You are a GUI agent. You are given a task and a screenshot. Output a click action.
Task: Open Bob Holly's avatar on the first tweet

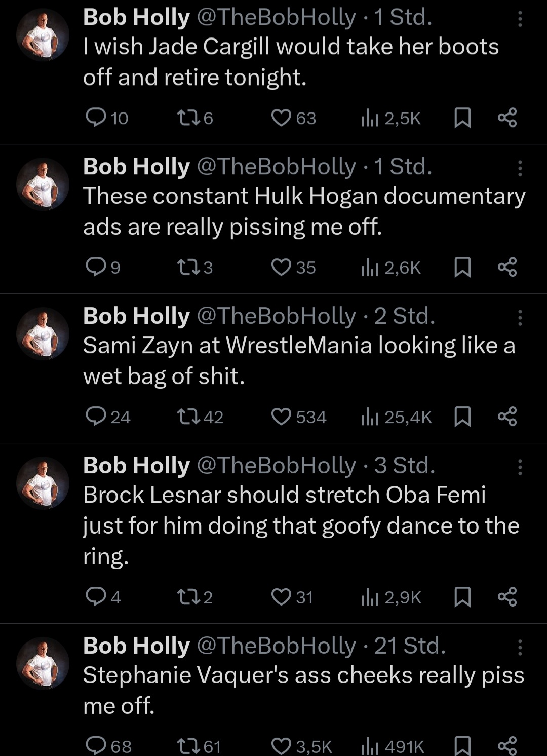tap(43, 34)
